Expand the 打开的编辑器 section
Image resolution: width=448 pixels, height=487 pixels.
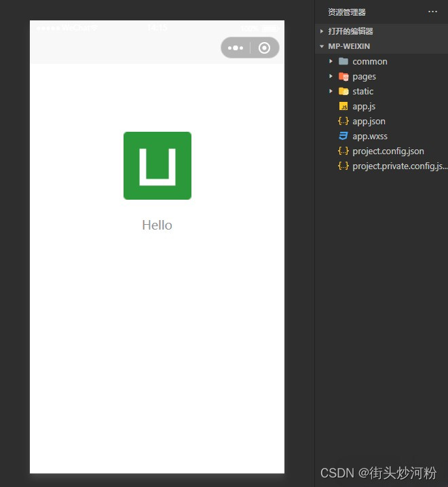(322, 31)
